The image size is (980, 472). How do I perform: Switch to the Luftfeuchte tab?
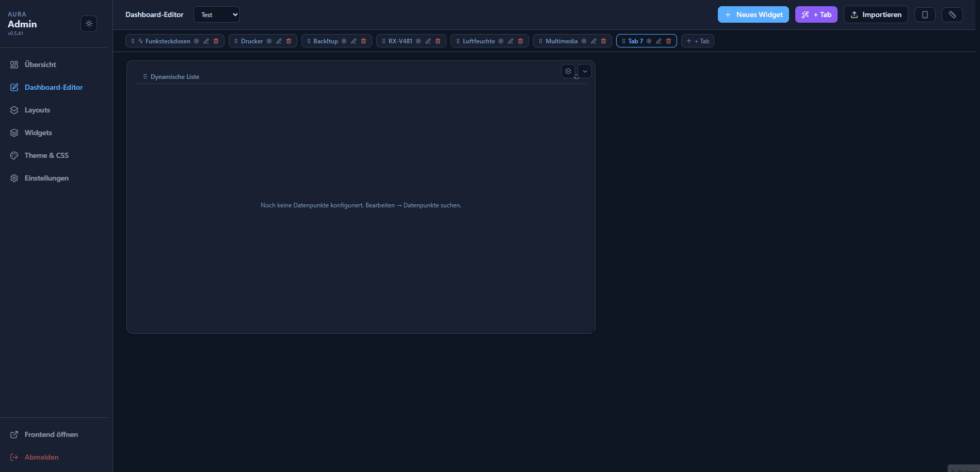(479, 41)
